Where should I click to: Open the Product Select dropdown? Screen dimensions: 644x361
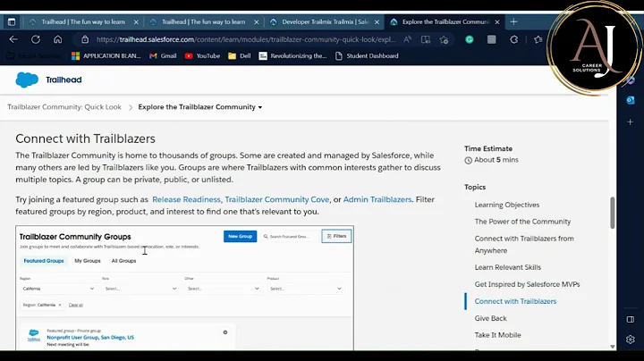pyautogui.click(x=306, y=289)
